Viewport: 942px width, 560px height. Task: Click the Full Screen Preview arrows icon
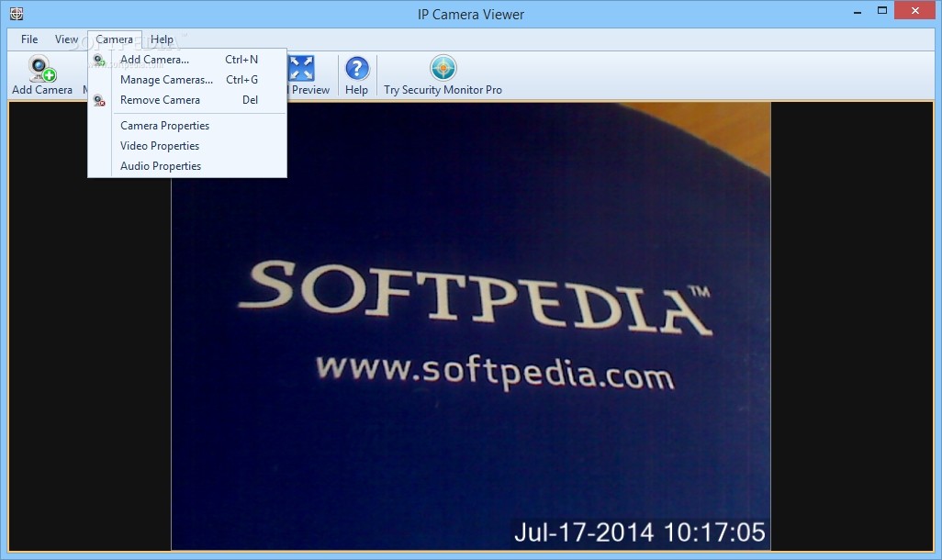[x=301, y=69]
